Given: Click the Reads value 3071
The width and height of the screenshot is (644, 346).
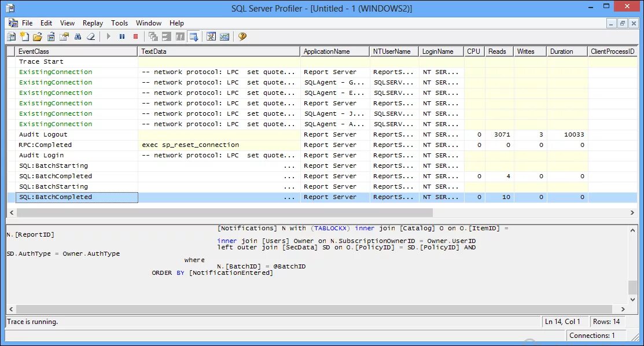Looking at the screenshot, I should pos(502,134).
